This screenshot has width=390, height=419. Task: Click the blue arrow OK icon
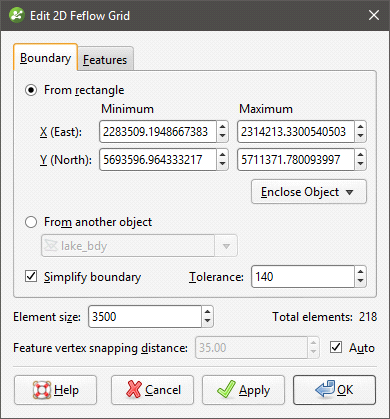[325, 389]
